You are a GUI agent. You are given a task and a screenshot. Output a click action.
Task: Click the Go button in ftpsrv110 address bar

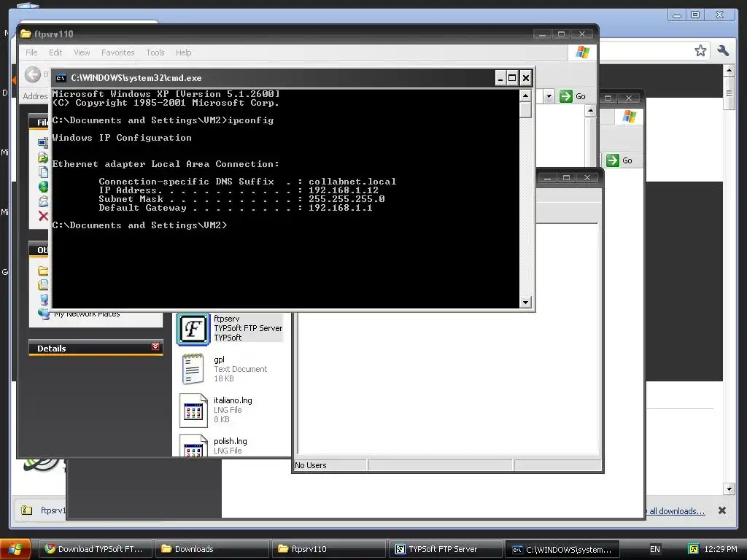point(573,96)
